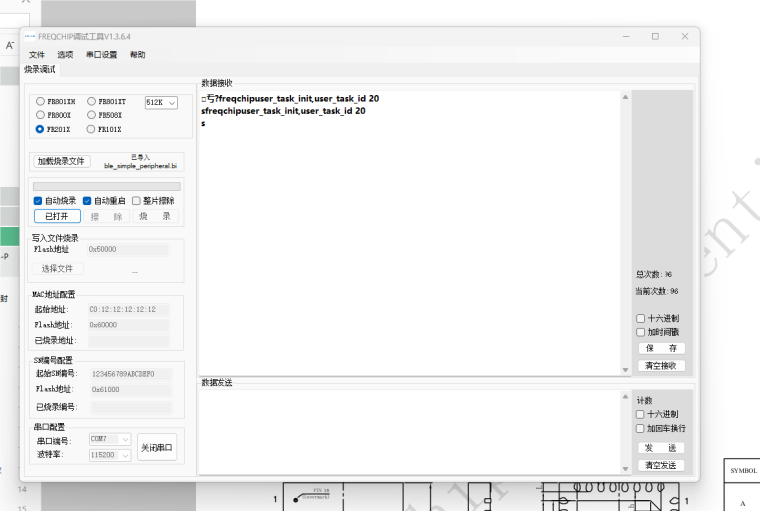This screenshot has height=511, width=760.
Task: Select the FR801XH chip radio button
Action: pos(40,102)
